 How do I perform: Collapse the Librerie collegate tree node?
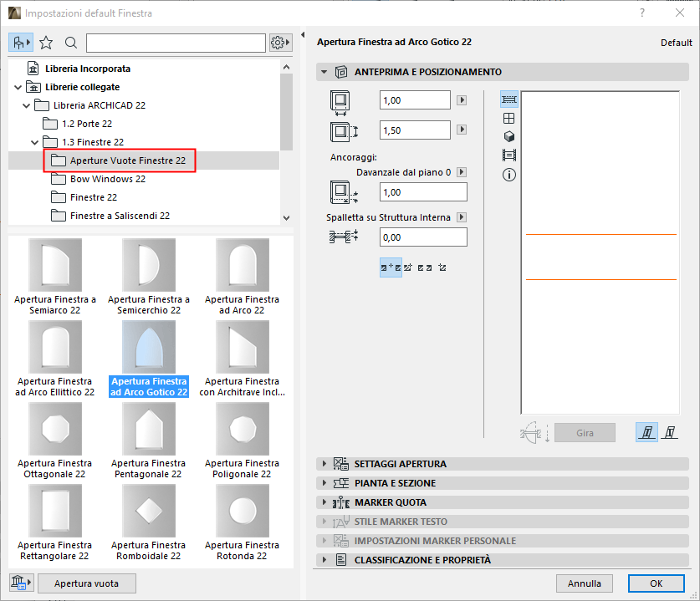point(18,88)
